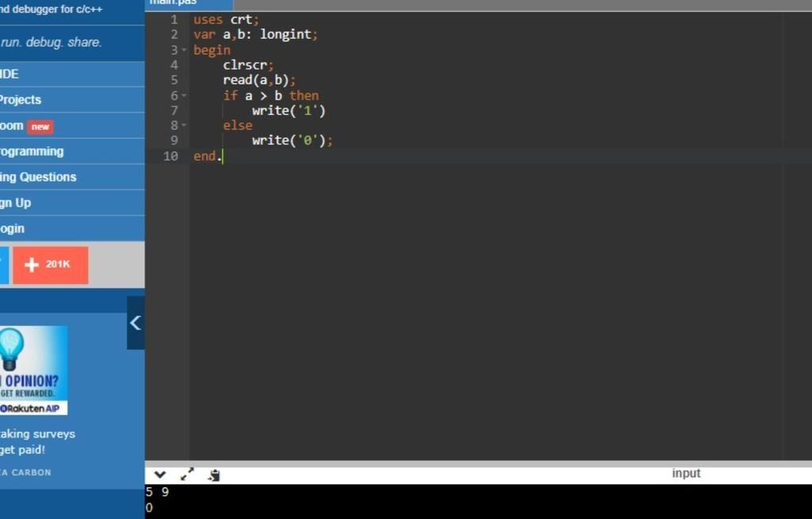
Task: Click the Programming sidebar menu entry
Action: tap(32, 151)
